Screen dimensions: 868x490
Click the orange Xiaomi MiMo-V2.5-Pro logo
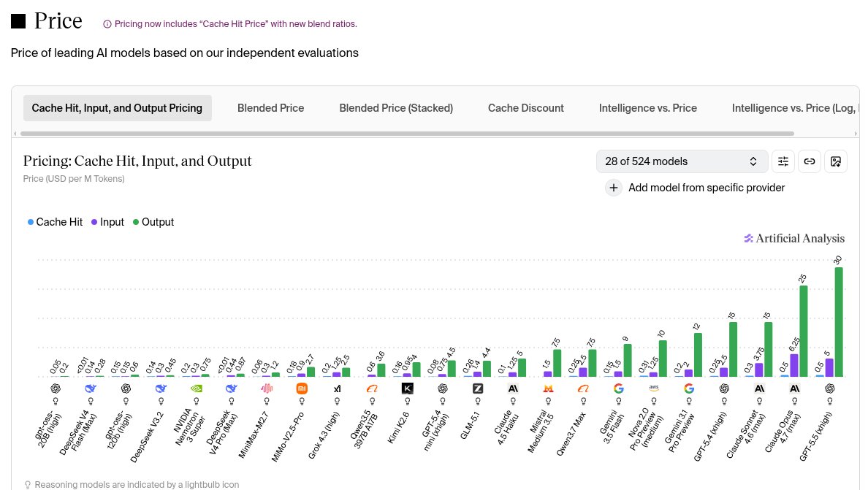click(x=302, y=388)
